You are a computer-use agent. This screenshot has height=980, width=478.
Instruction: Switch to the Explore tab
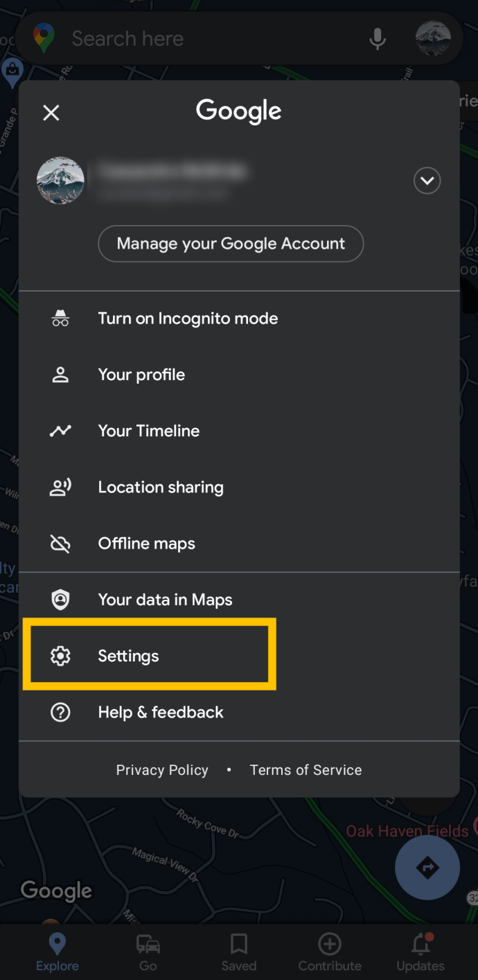57,952
